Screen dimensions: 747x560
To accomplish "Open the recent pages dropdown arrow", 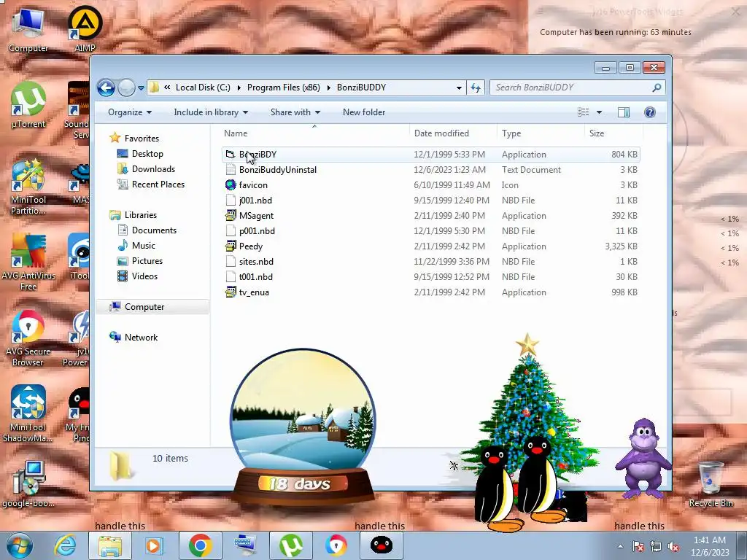I will click(141, 88).
